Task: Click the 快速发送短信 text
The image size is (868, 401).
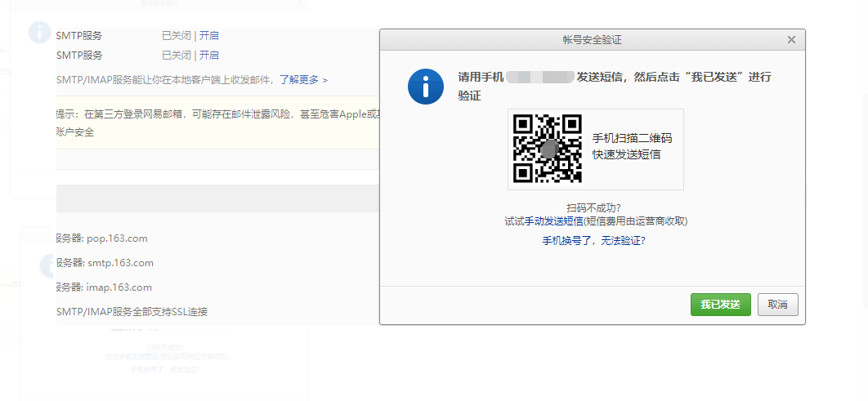Action: (x=626, y=155)
